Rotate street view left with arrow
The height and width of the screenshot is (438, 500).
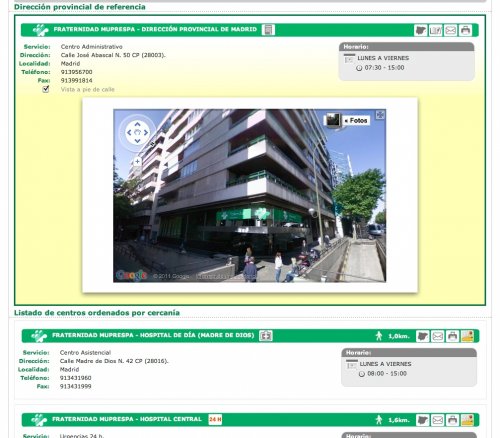pyautogui.click(x=129, y=132)
